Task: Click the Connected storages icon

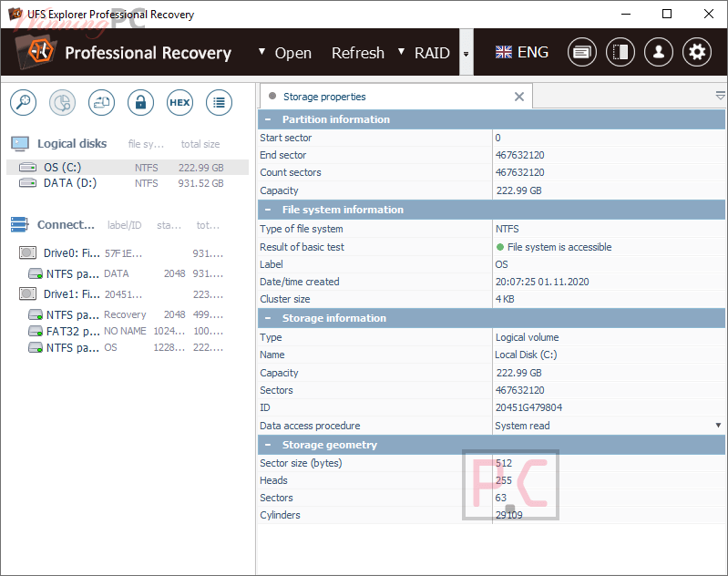Action: pos(19,225)
